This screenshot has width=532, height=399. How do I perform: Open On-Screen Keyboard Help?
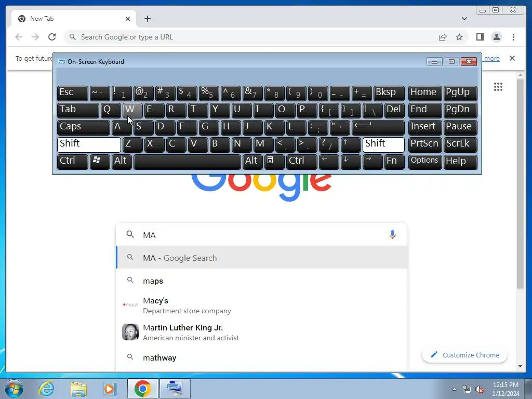coord(460,162)
